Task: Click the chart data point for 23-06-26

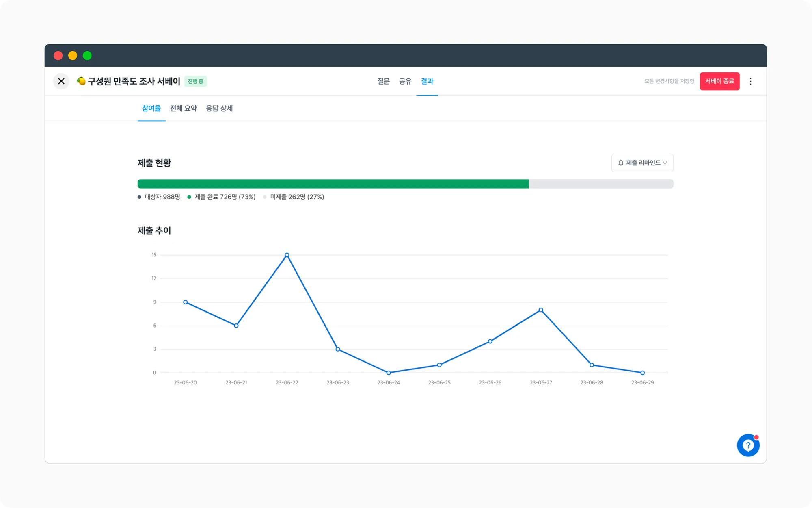Action: 490,341
